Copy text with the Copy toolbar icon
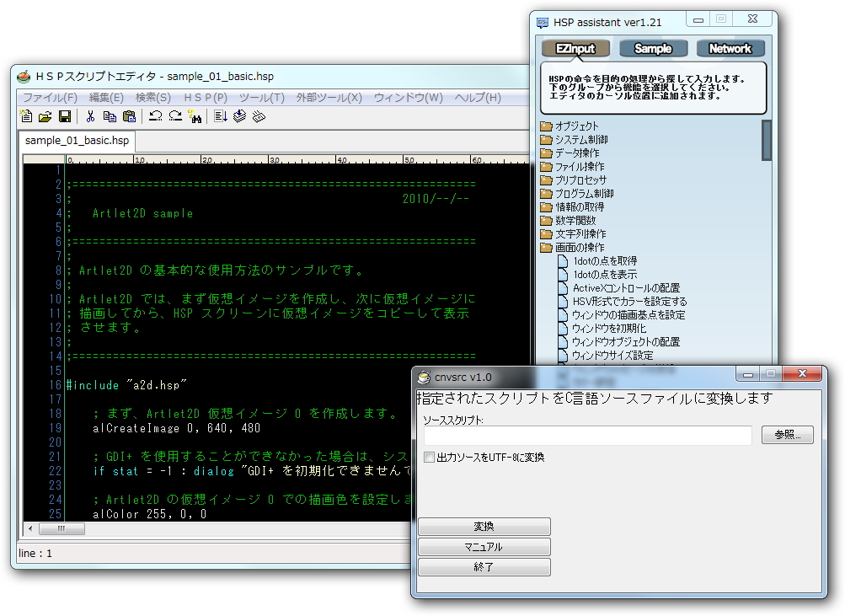The image size is (845, 616). [x=109, y=115]
